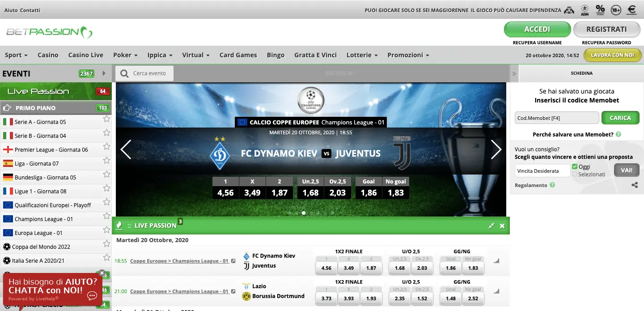The width and height of the screenshot is (644, 311).
Task: Open the Recupera Password link
Action: (x=606, y=43)
